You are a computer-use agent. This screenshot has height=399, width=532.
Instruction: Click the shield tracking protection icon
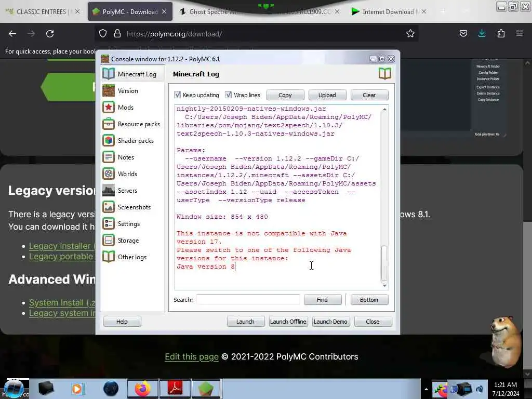point(103,34)
